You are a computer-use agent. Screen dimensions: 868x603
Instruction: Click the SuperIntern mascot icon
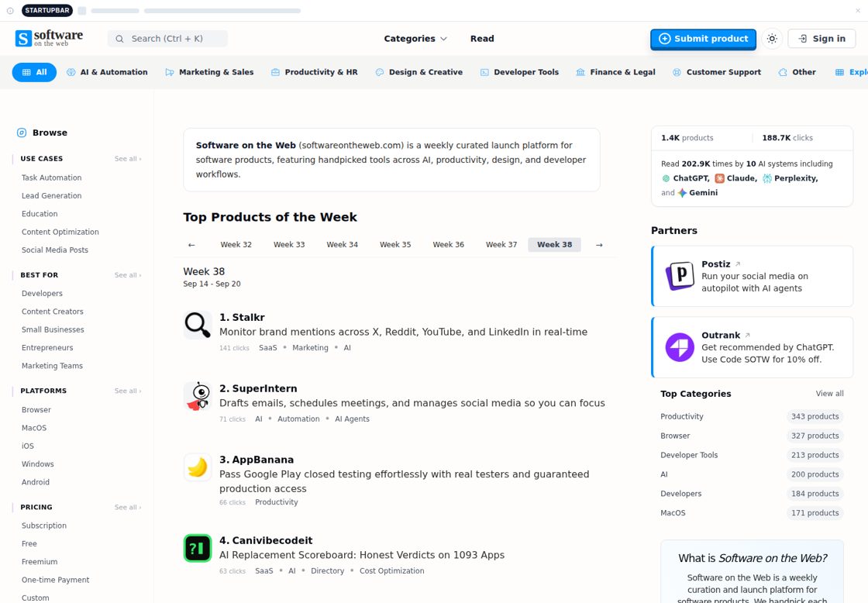point(198,396)
